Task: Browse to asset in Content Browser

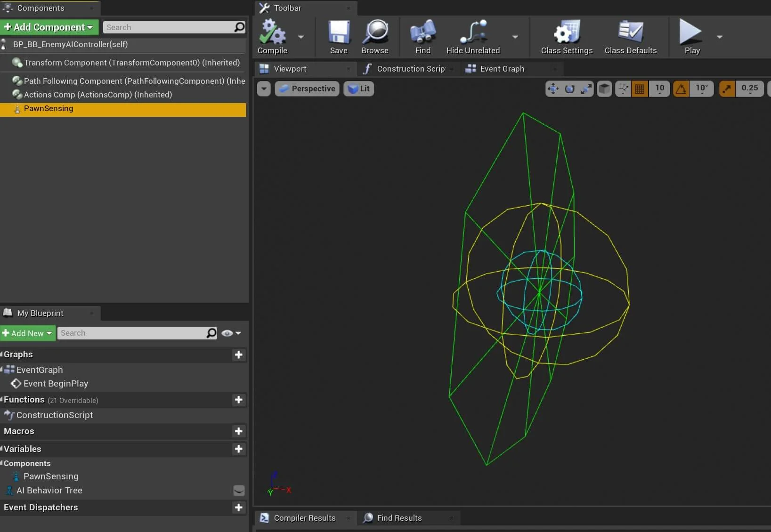Action: point(375,37)
